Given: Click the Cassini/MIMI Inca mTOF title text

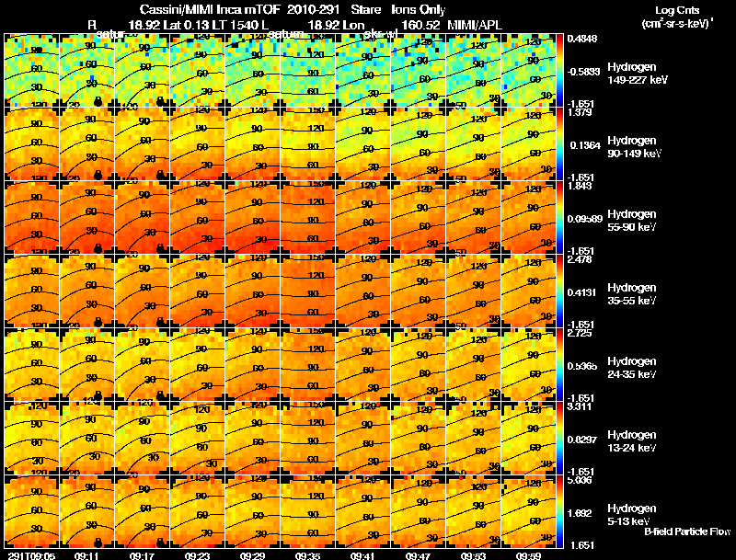Looking at the screenshot, I should [210, 9].
